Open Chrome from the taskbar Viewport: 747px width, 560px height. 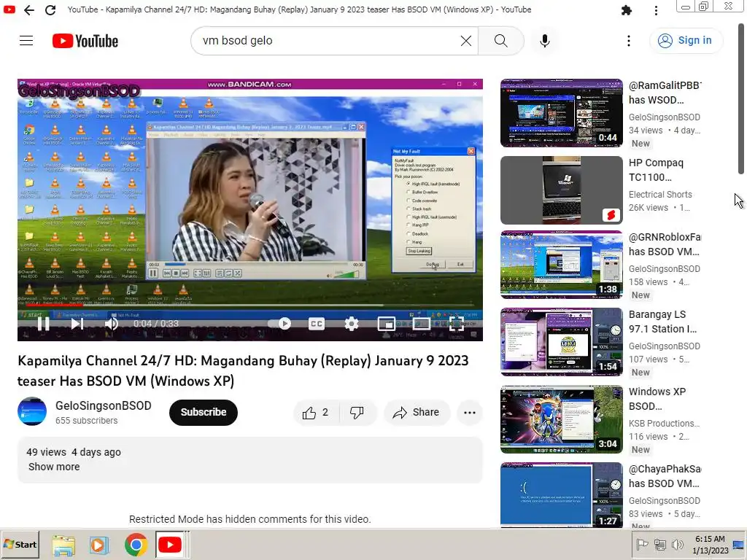pos(136,545)
